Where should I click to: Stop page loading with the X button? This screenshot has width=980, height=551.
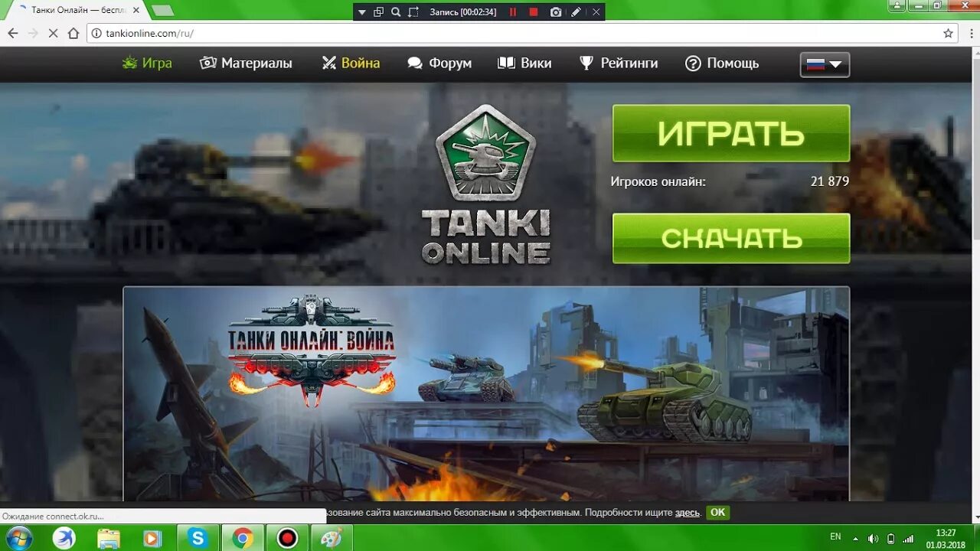pyautogui.click(x=54, y=34)
